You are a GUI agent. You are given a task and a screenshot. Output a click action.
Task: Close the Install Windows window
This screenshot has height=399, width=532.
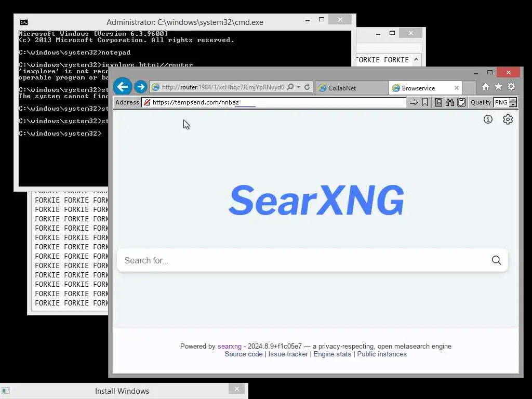point(237,389)
